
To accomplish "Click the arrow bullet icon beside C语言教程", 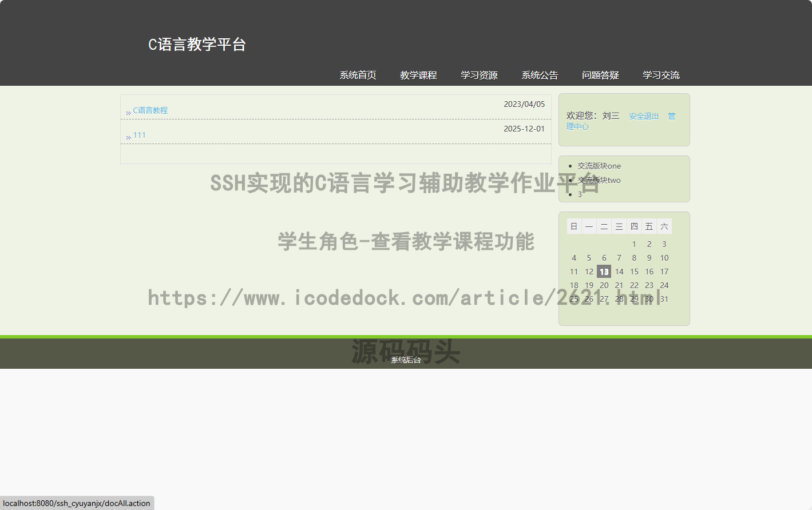I will tap(128, 113).
